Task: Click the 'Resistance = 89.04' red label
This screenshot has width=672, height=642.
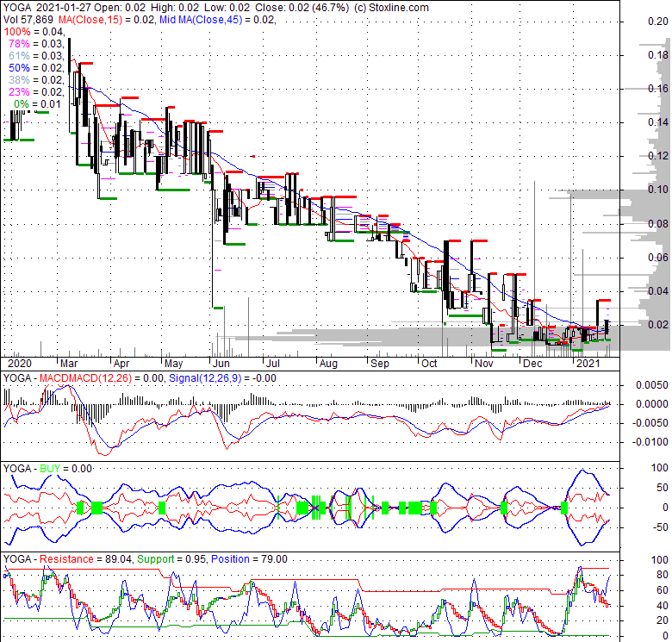Action: pos(86,559)
